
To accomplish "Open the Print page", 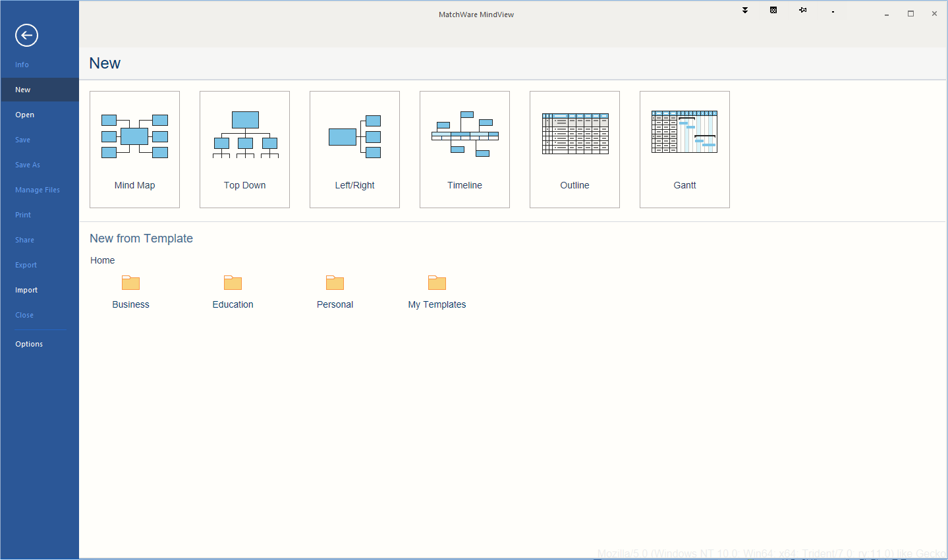I will (x=40, y=215).
